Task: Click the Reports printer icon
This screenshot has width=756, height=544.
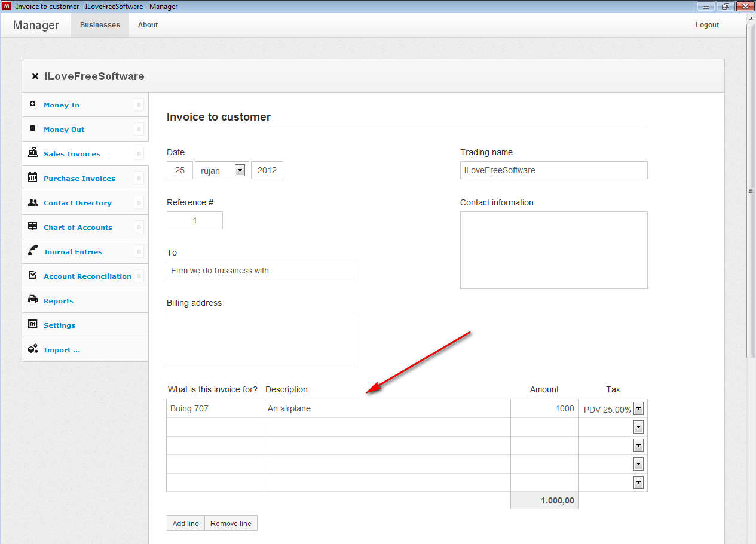Action: click(33, 300)
